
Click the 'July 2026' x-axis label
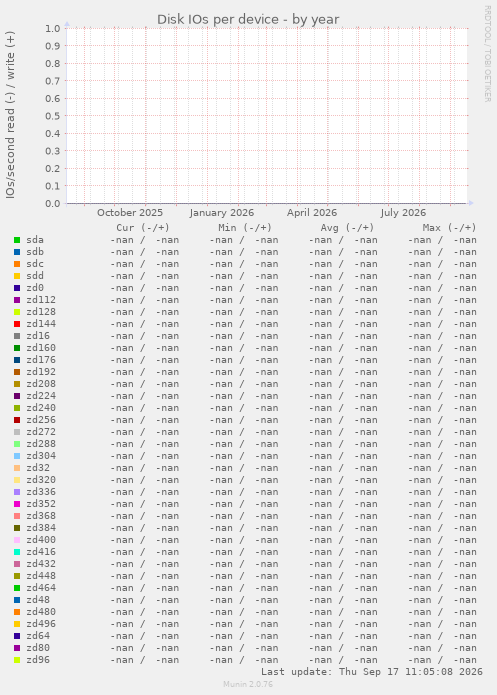[403, 213]
